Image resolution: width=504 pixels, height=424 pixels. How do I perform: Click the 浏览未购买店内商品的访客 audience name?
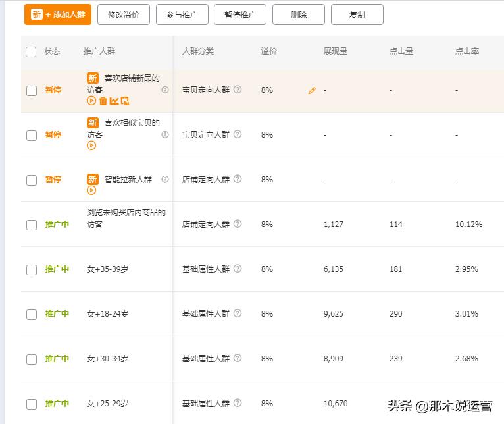126,218
